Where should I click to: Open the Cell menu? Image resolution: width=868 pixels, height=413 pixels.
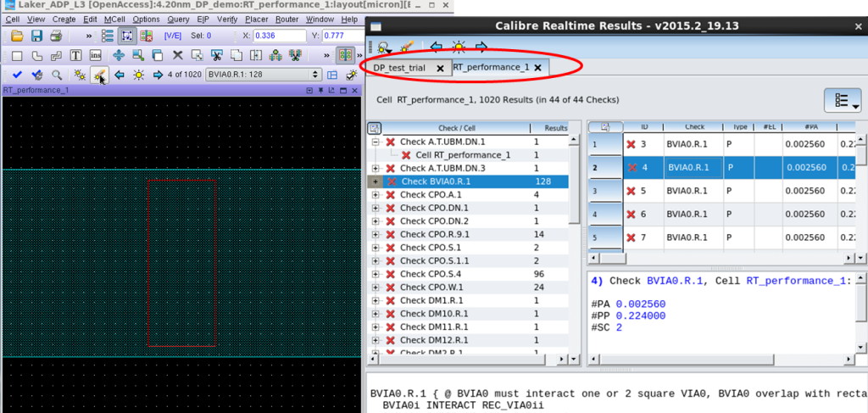pyautogui.click(x=13, y=20)
